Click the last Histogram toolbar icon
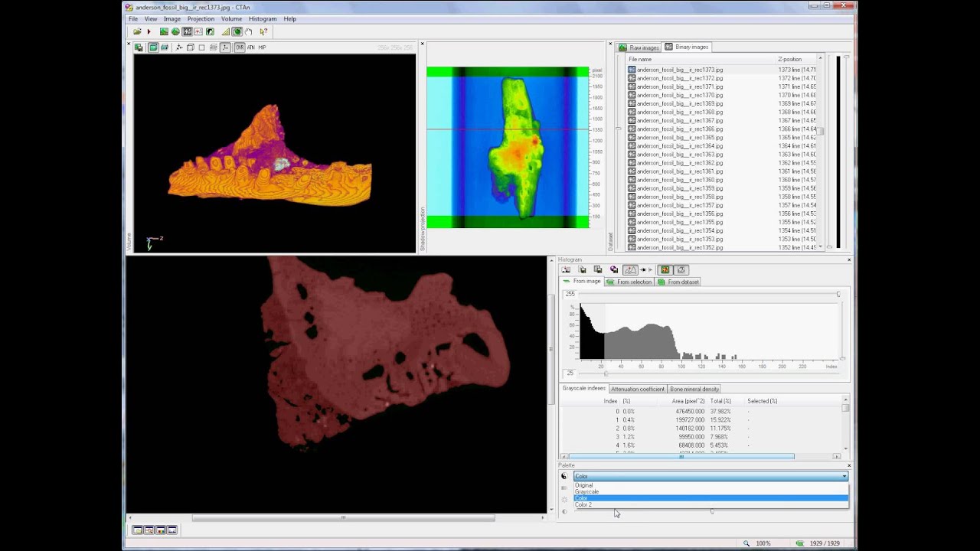 (x=681, y=269)
